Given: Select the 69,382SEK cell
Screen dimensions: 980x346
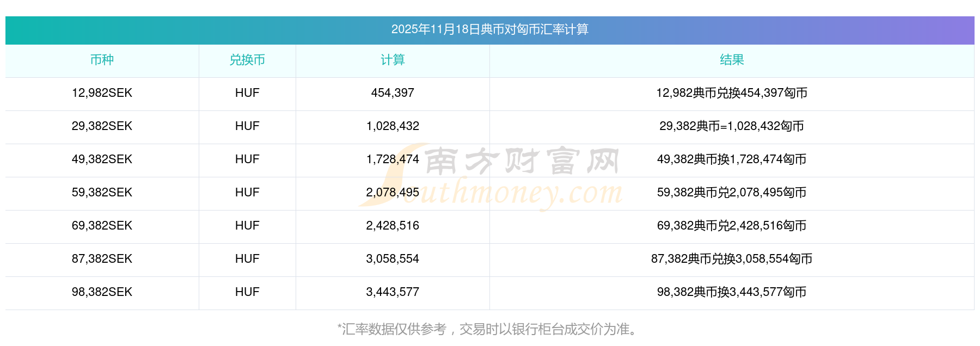Looking at the screenshot, I should [x=102, y=226].
